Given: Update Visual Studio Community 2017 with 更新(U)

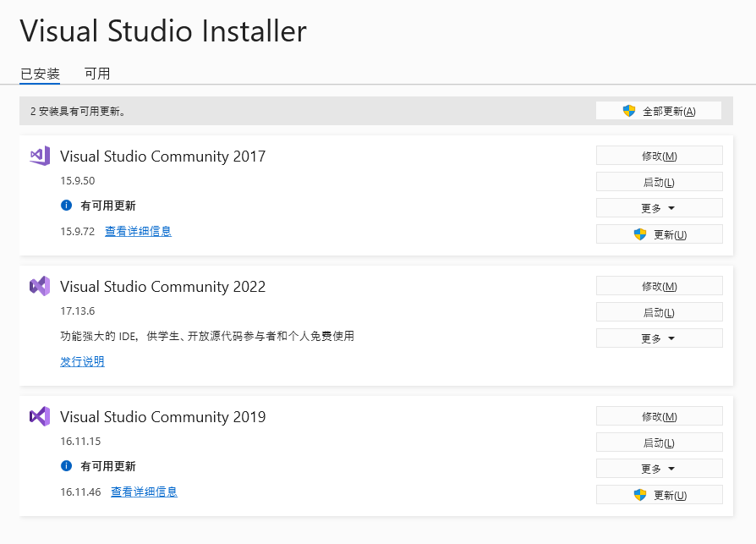Looking at the screenshot, I should (659, 234).
